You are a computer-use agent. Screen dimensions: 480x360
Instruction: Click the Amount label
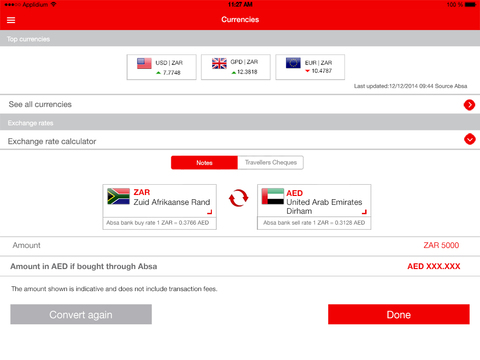click(26, 245)
